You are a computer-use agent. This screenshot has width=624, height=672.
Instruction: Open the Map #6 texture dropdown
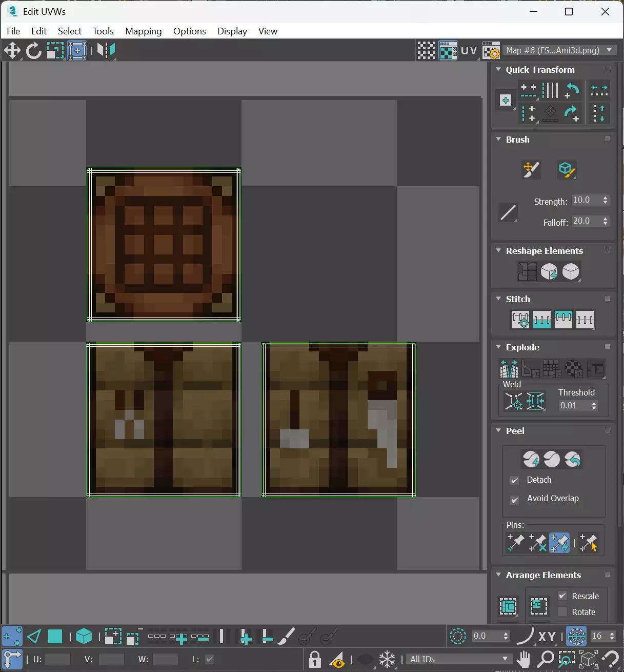559,50
